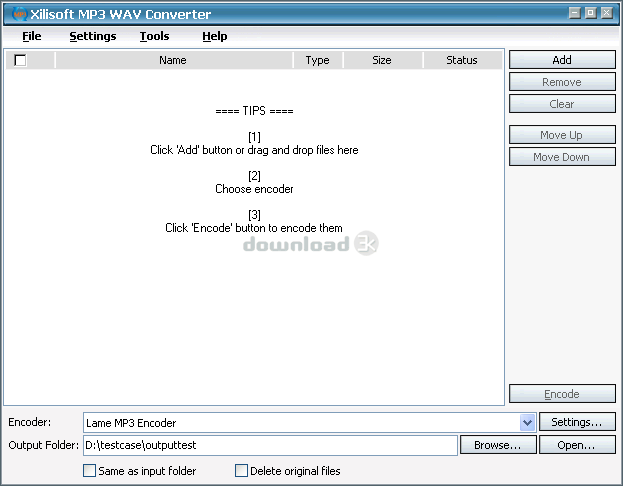
Task: Open the Settings menu
Action: (92, 36)
